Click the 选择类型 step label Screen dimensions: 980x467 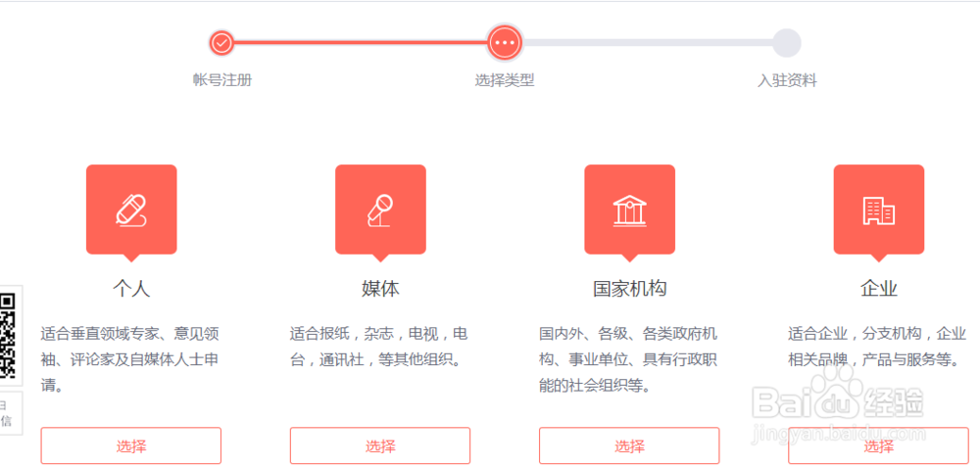(505, 80)
